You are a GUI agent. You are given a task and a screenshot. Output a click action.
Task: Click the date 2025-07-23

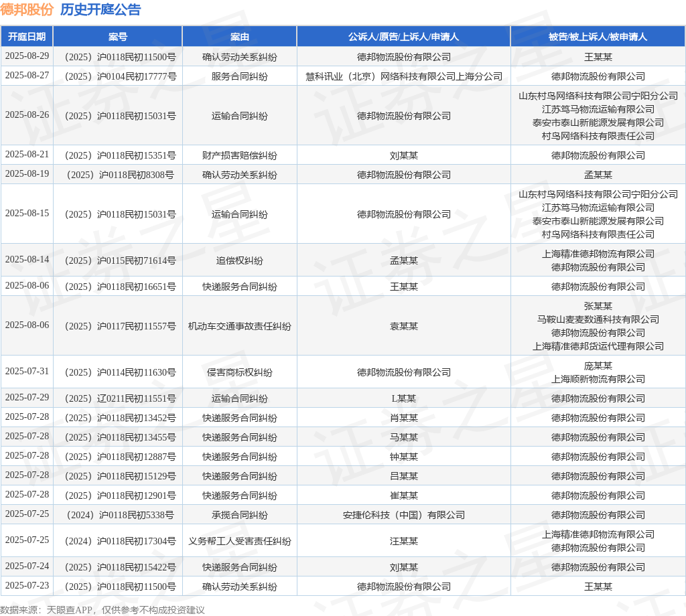[27, 586]
